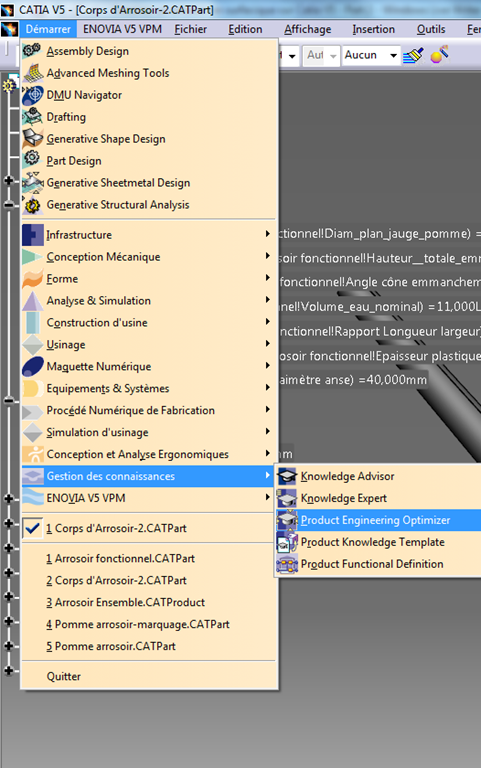Click the Knowledge Expert icon

point(287,498)
